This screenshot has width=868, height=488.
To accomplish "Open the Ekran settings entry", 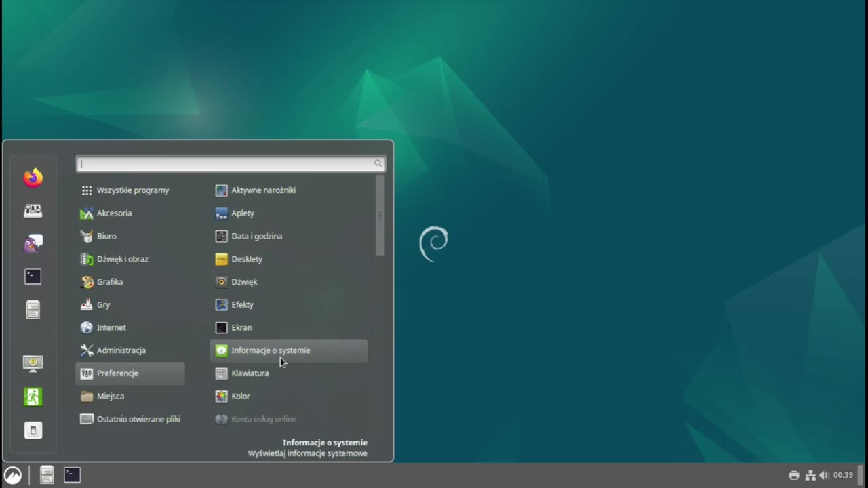I will click(289, 328).
